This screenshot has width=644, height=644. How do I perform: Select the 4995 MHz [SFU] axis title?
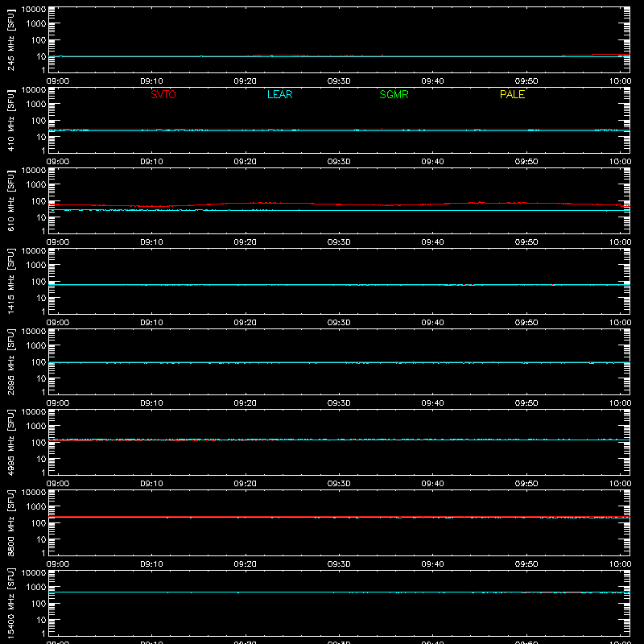(x=10, y=442)
